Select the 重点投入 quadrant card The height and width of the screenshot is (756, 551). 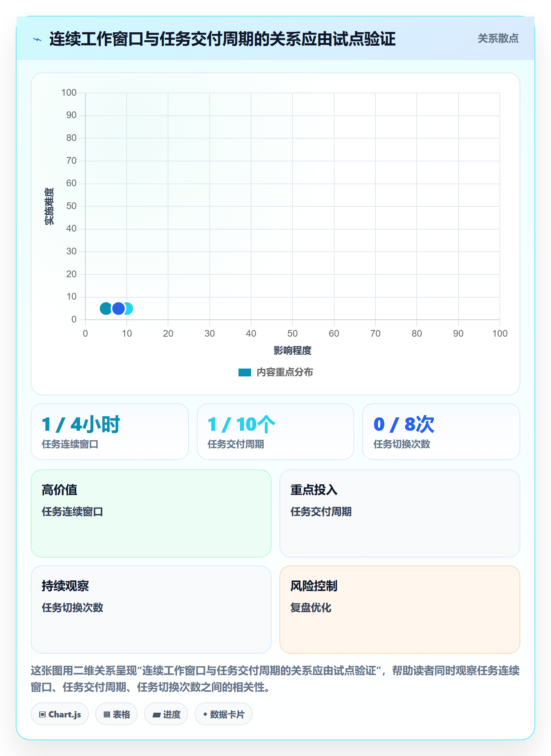(400, 513)
